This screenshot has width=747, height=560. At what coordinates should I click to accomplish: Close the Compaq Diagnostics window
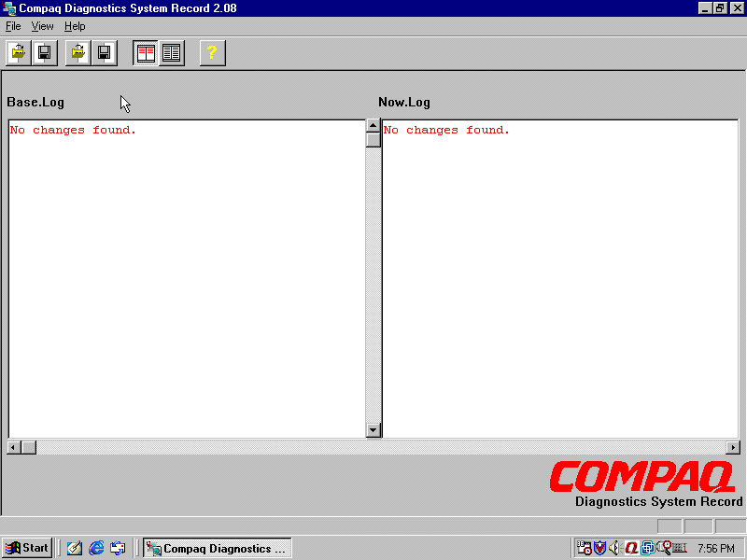[x=737, y=8]
